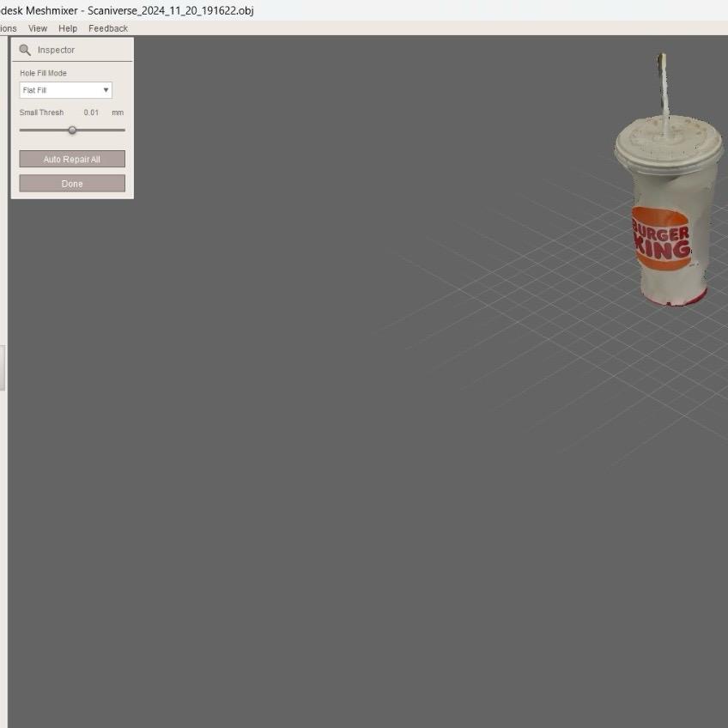Click Done to exit Inspector
Viewport: 728px width, 728px height.
coord(71,183)
